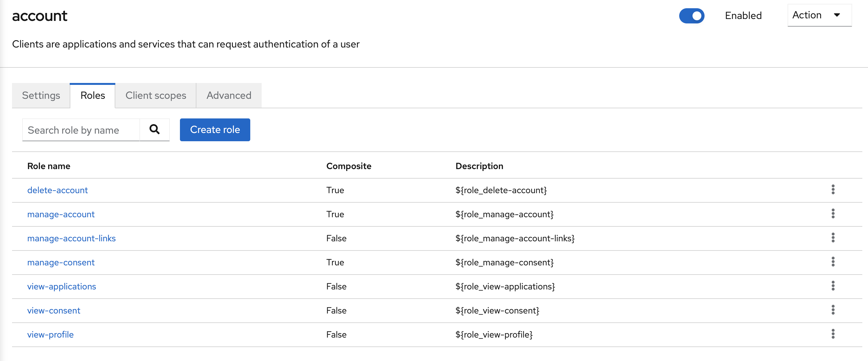Image resolution: width=868 pixels, height=361 pixels.
Task: Click the ${role_view-applications} description
Action: [505, 287]
